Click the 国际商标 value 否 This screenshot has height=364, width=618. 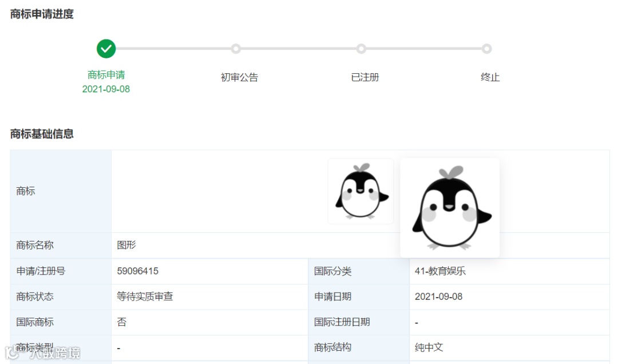tap(122, 322)
